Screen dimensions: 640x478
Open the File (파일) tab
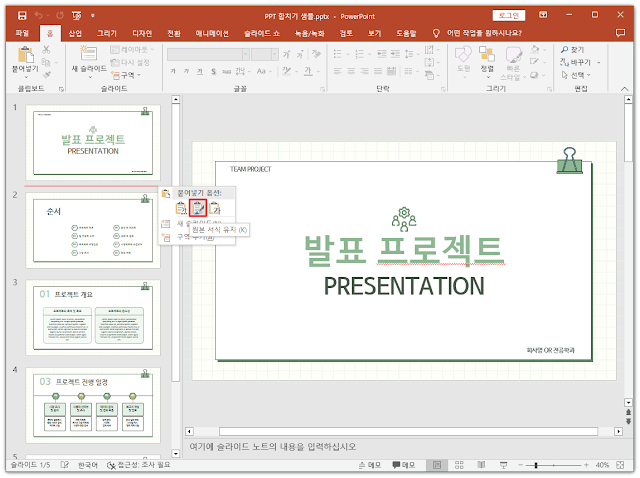[x=22, y=33]
